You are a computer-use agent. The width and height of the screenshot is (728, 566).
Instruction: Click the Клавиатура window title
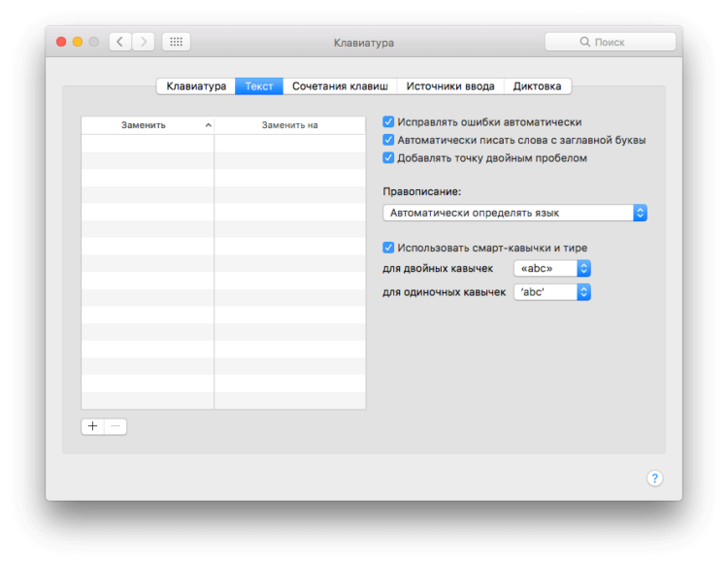point(364,43)
